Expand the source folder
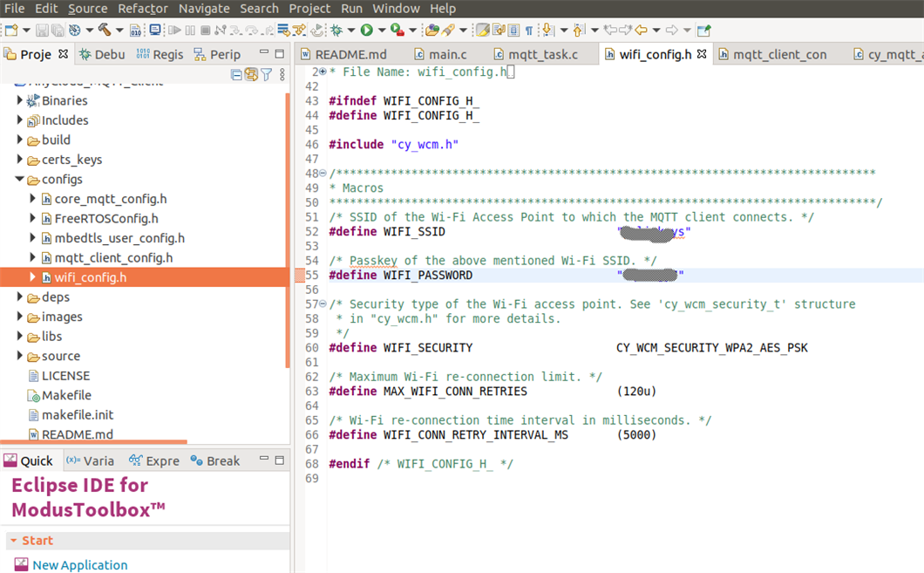 [19, 356]
